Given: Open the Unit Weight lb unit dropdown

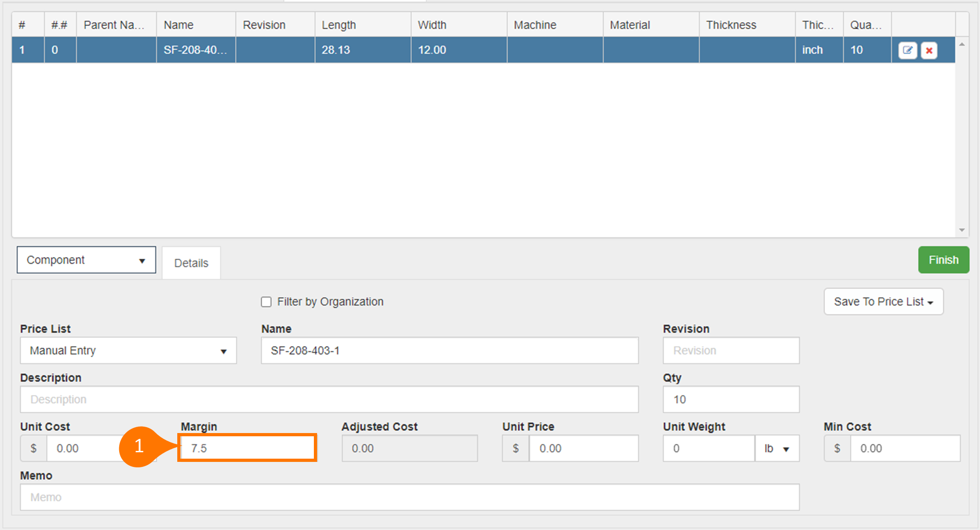Looking at the screenshot, I should coord(777,449).
